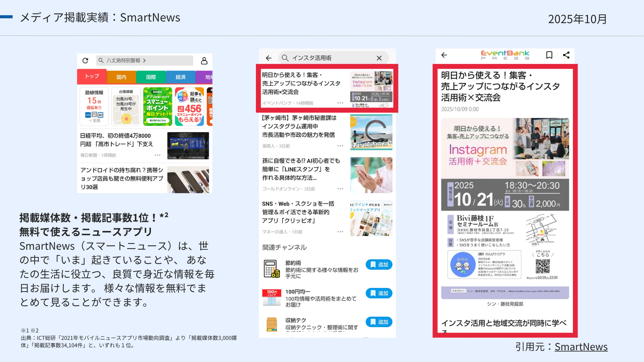Image resolution: width=644 pixels, height=362 pixels.
Task: Switch to the 国際 tab
Action: pos(151,77)
